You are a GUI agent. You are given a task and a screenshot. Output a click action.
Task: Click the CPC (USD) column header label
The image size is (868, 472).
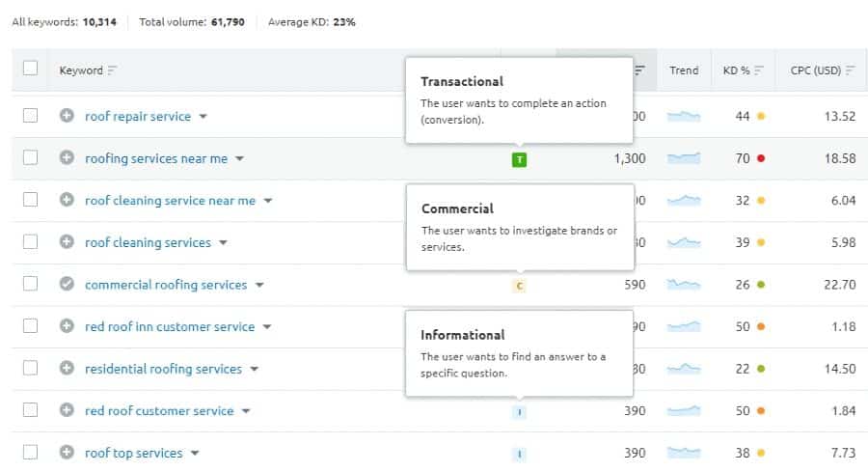815,70
